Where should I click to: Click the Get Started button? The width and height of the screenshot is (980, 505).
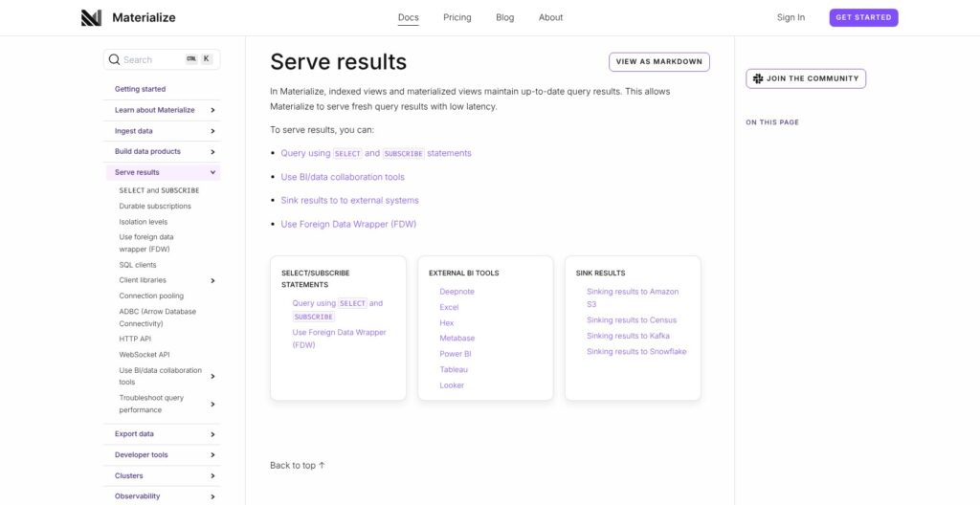point(864,17)
